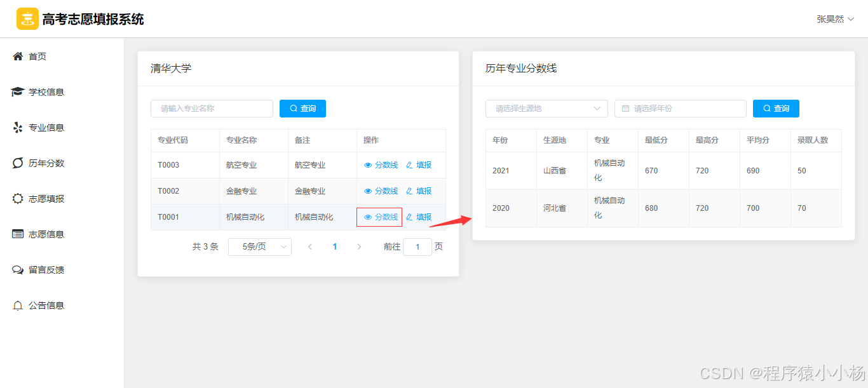Viewport: 868px width, 388px height.
Task: Click the 前往 page number input
Action: tap(417, 247)
